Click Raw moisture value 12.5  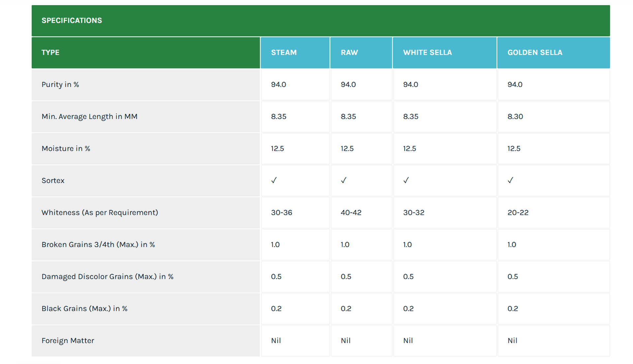[347, 149]
